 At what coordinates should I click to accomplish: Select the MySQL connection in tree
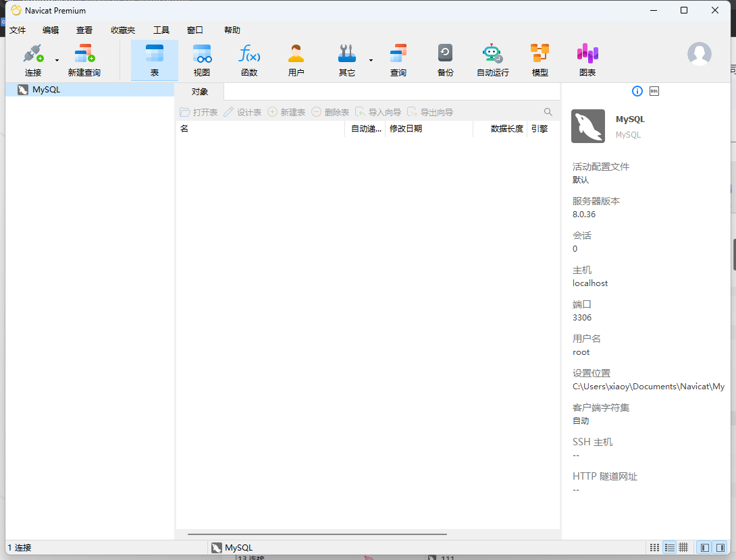pyautogui.click(x=46, y=89)
